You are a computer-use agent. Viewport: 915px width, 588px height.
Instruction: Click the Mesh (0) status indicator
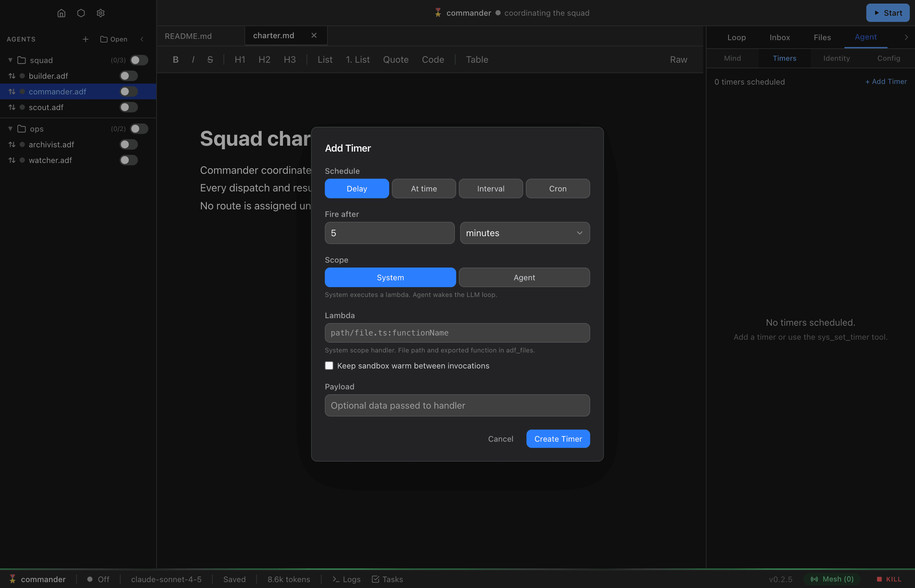tap(832, 579)
